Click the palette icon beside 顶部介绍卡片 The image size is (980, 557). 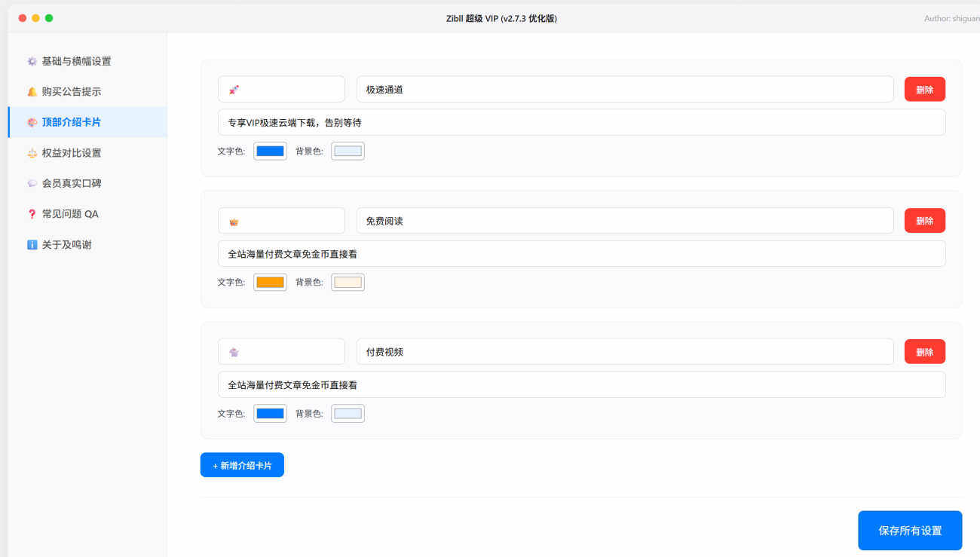tap(32, 122)
